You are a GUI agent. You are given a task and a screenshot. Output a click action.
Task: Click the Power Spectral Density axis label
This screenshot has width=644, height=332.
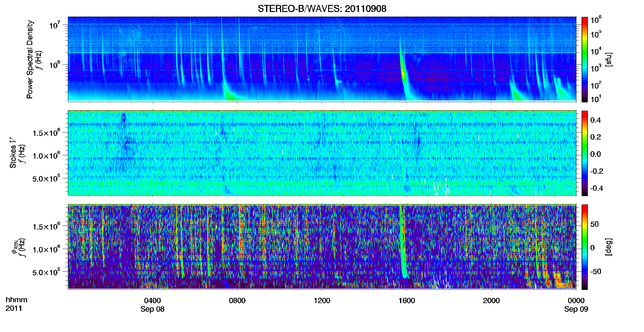(30, 59)
